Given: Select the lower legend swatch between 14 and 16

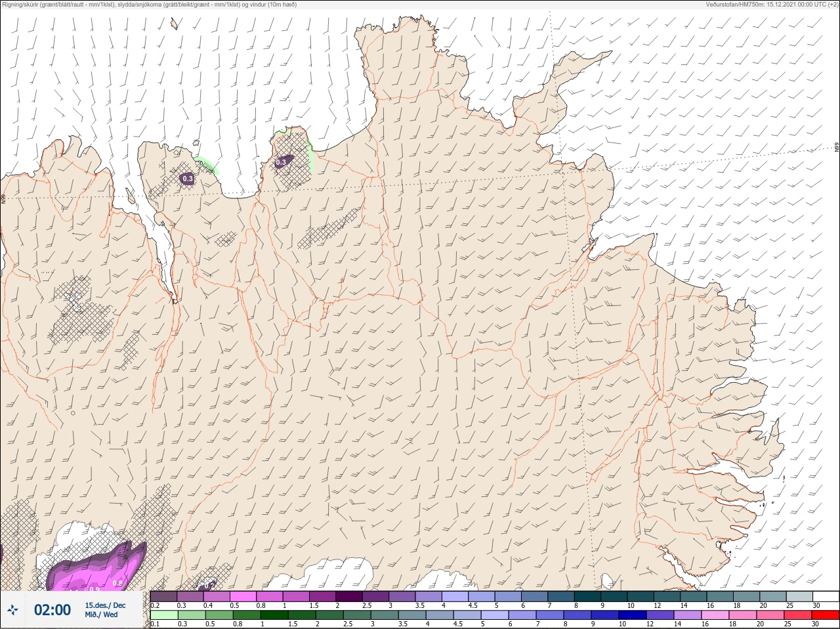Looking at the screenshot, I should point(688,615).
